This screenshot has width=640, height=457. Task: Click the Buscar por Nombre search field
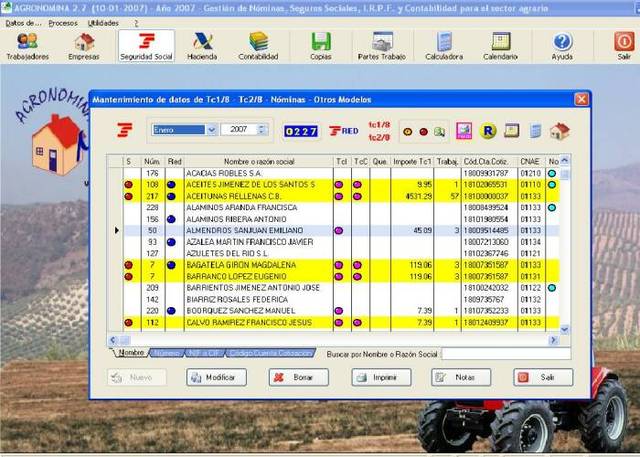coord(506,354)
